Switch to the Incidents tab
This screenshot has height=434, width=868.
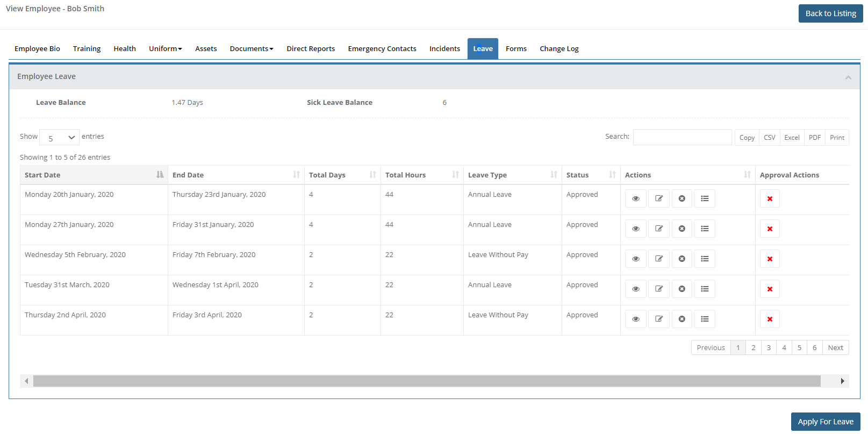click(x=444, y=48)
